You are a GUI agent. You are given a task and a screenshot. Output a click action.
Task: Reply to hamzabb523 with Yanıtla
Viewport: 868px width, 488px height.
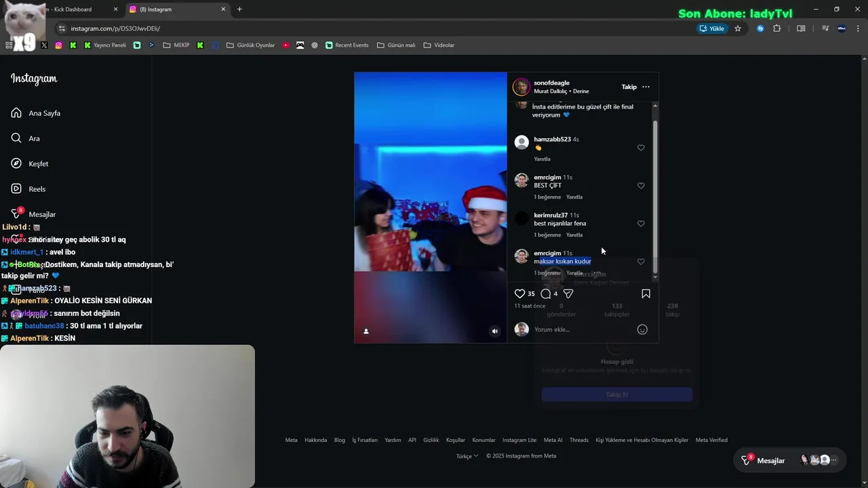pyautogui.click(x=542, y=159)
